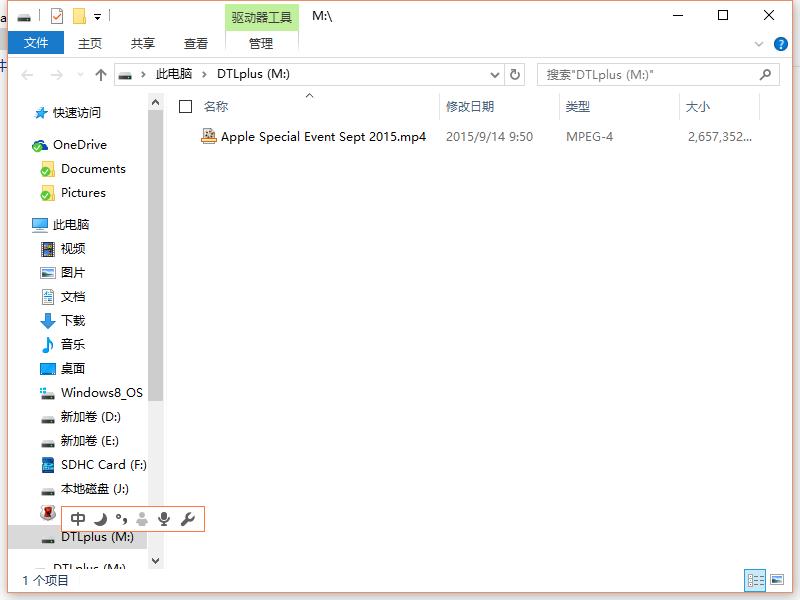Open the recent locations dropdown arrow
800x600 pixels.
click(80, 75)
